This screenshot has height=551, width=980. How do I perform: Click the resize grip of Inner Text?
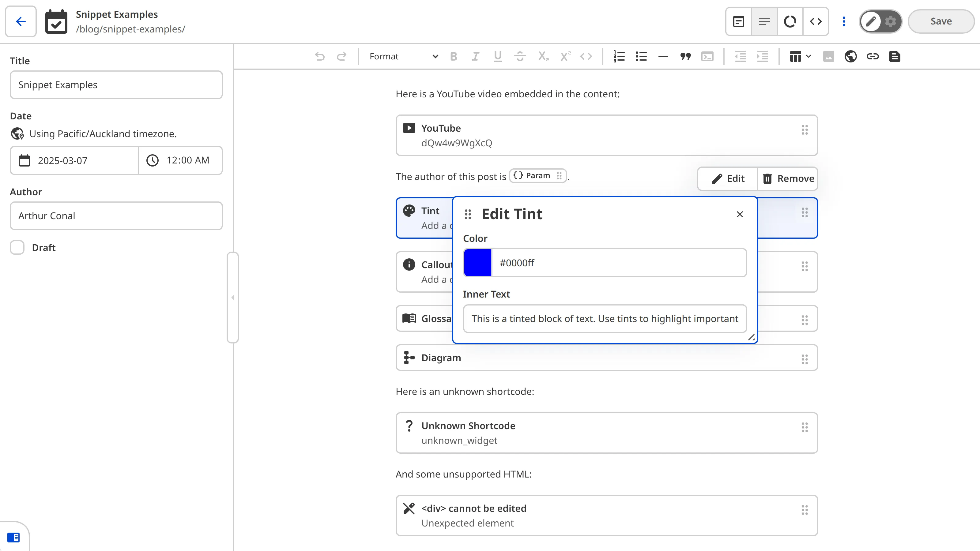(751, 337)
